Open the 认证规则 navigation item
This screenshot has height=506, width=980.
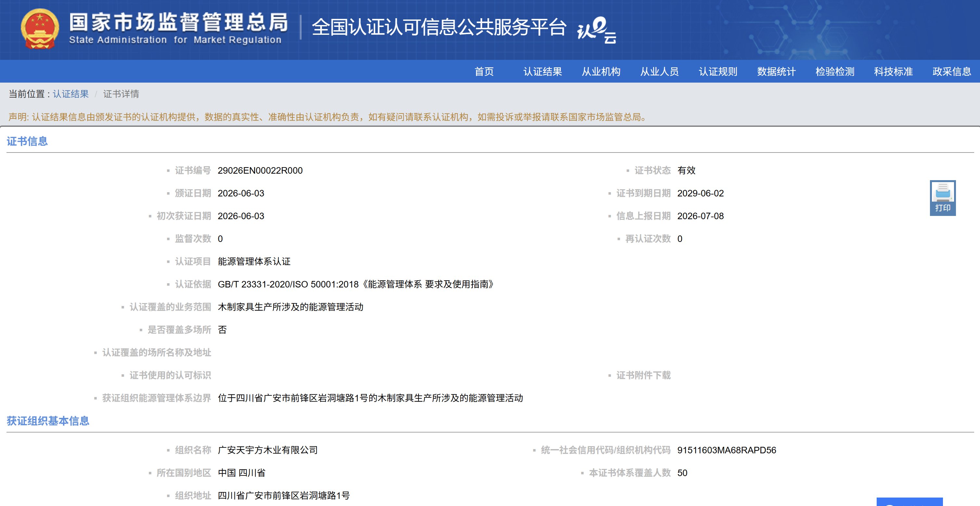pos(718,72)
